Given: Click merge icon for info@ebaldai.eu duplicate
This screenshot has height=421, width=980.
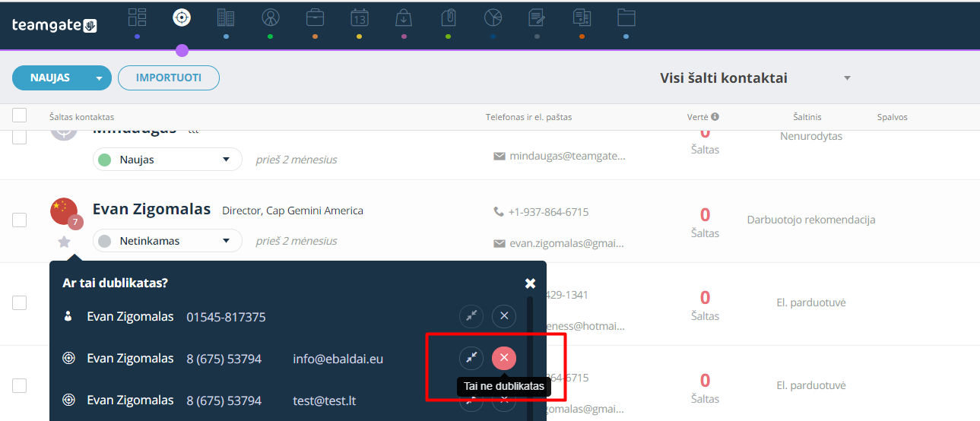Looking at the screenshot, I should (471, 358).
